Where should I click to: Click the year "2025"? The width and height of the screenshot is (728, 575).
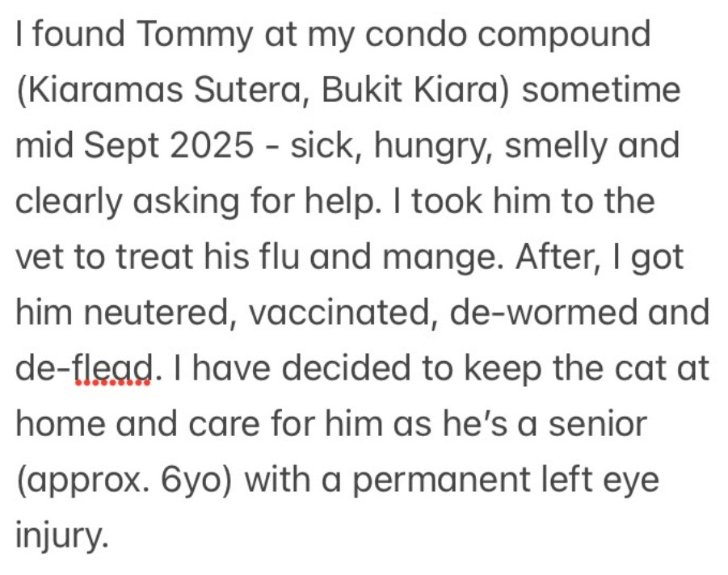coord(202,146)
